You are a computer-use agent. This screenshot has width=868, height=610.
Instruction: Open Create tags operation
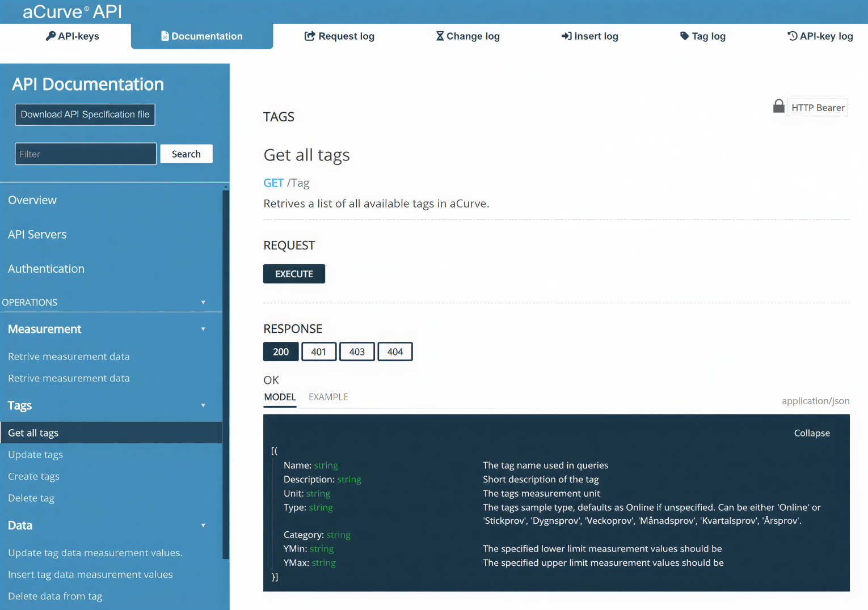(33, 476)
